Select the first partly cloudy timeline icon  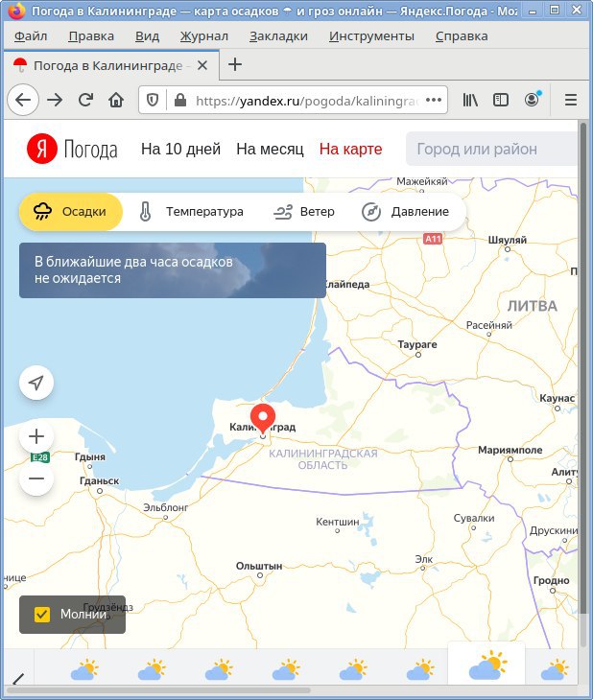(x=84, y=669)
